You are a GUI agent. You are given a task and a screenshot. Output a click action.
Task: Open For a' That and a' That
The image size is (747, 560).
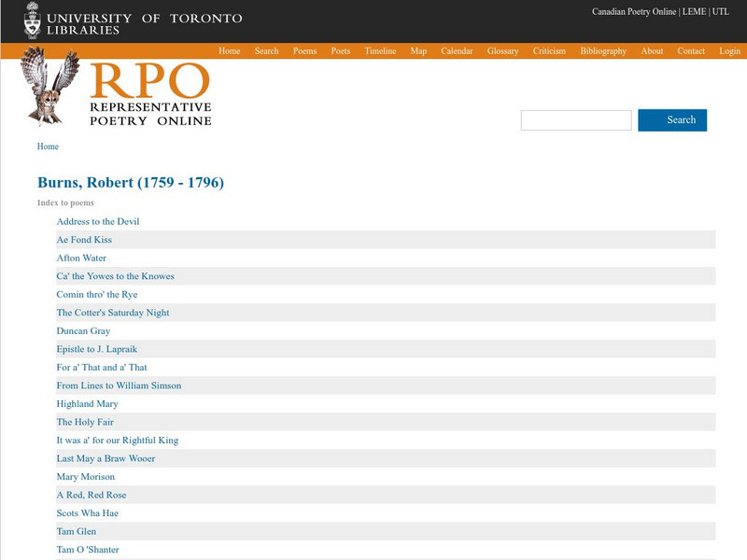click(x=102, y=367)
